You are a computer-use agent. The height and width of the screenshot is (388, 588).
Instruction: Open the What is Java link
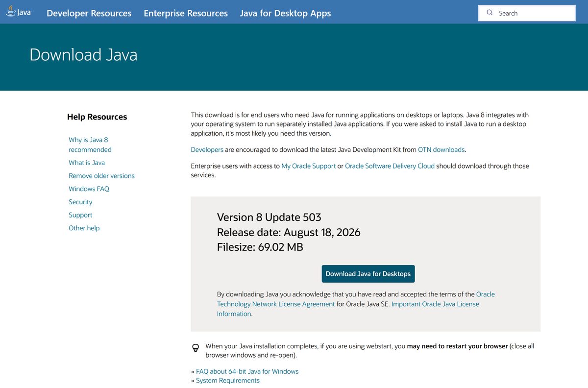point(87,163)
